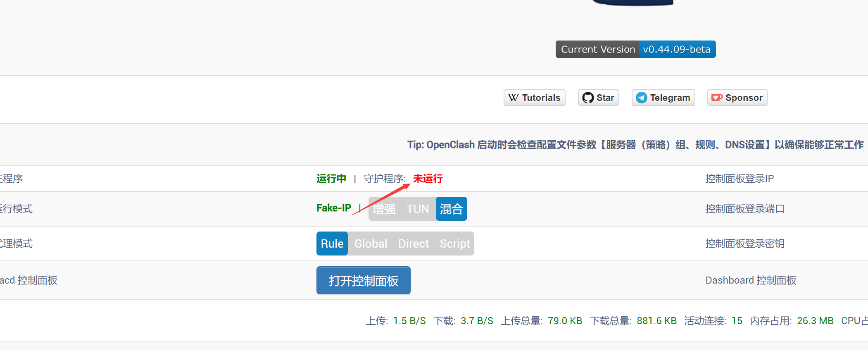Click the red 未运行 daemon status
This screenshot has height=351, width=868.
click(428, 179)
